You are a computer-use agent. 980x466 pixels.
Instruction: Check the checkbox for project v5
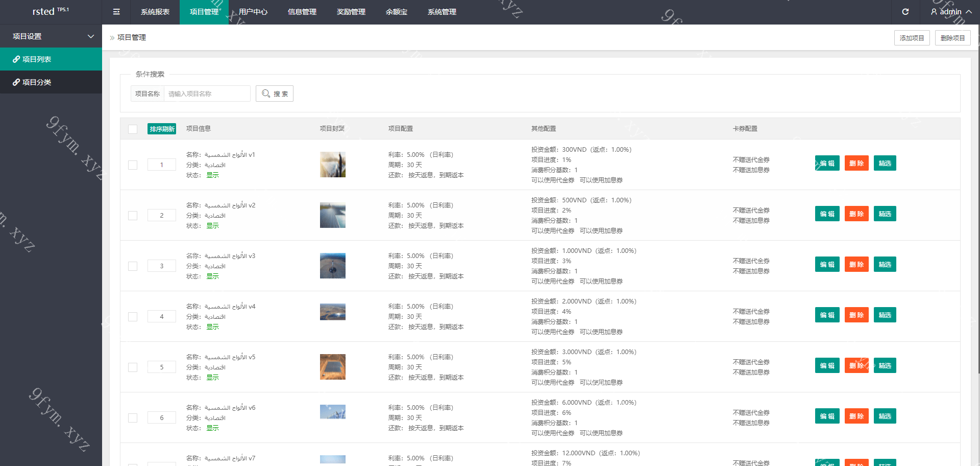pyautogui.click(x=133, y=367)
